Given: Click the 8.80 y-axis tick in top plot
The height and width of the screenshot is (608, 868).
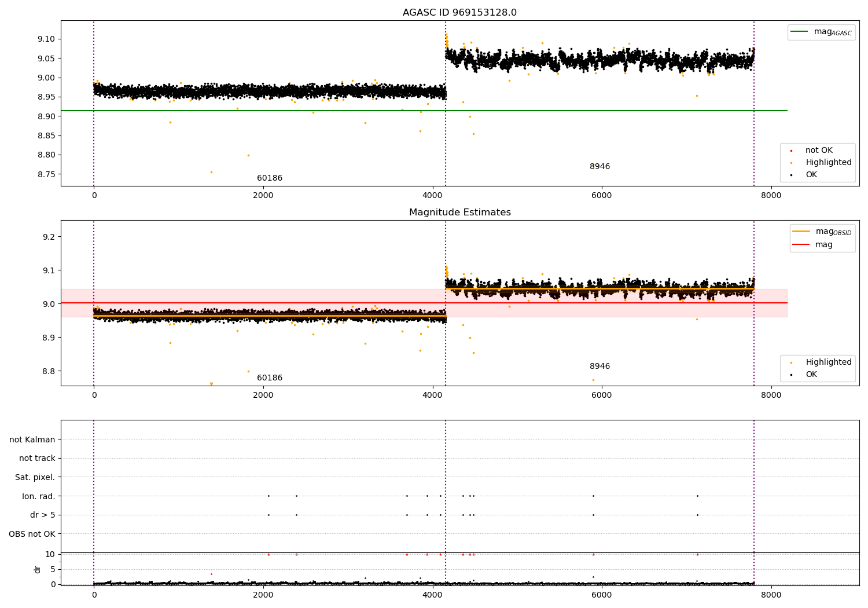Looking at the screenshot, I should coord(46,155).
